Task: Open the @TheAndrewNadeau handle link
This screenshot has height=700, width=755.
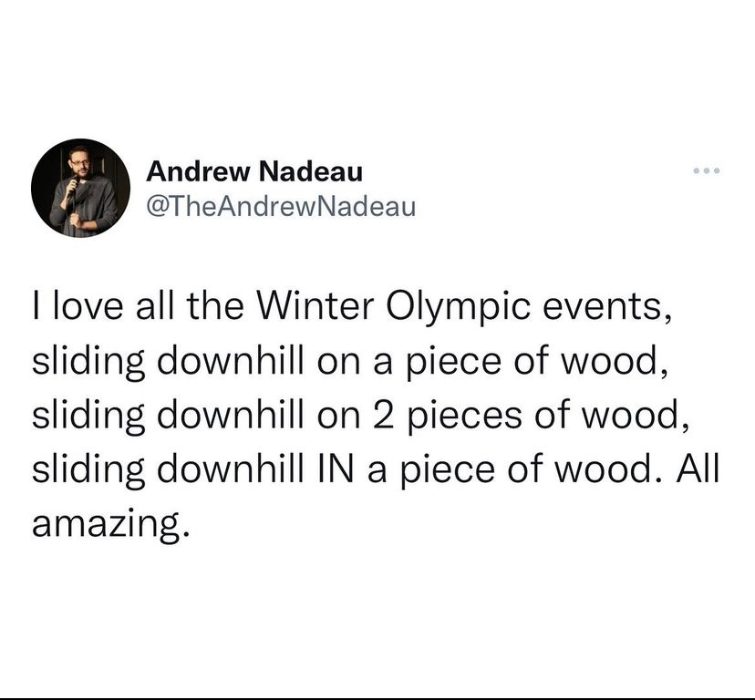Action: [281, 207]
